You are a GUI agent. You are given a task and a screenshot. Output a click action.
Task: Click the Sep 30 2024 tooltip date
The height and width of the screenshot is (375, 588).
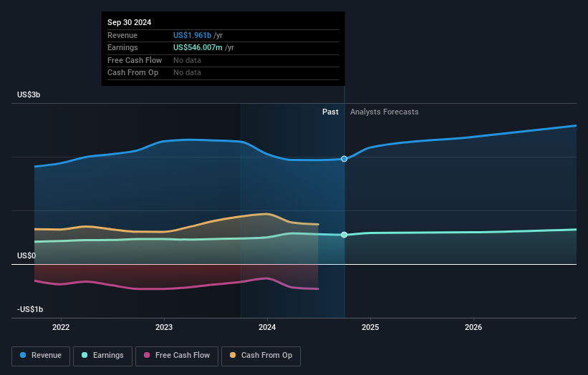pyautogui.click(x=130, y=22)
